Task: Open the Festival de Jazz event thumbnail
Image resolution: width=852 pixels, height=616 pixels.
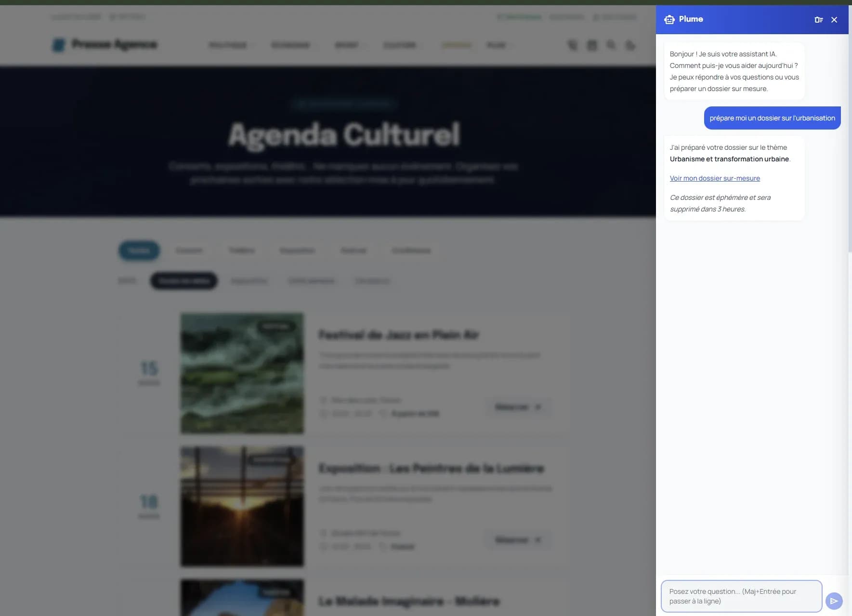Action: 242,373
